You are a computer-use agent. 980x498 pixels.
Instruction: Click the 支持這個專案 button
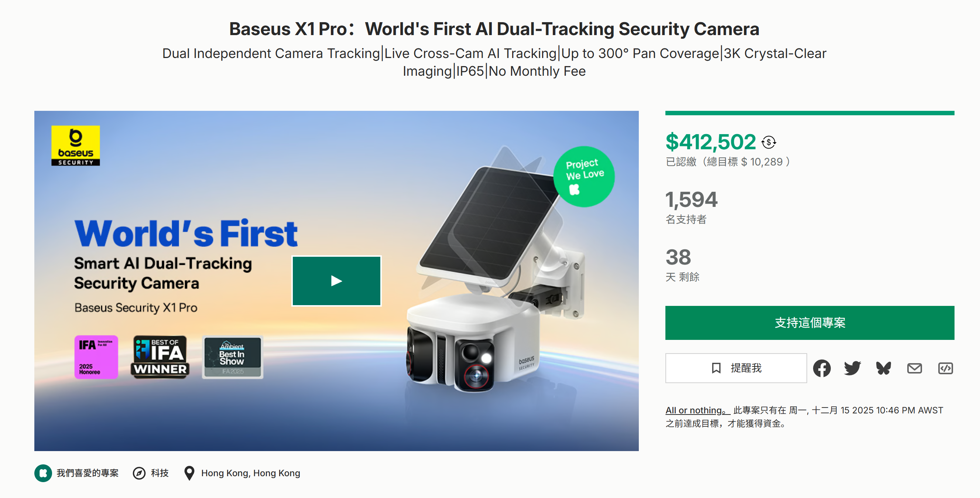(x=809, y=323)
